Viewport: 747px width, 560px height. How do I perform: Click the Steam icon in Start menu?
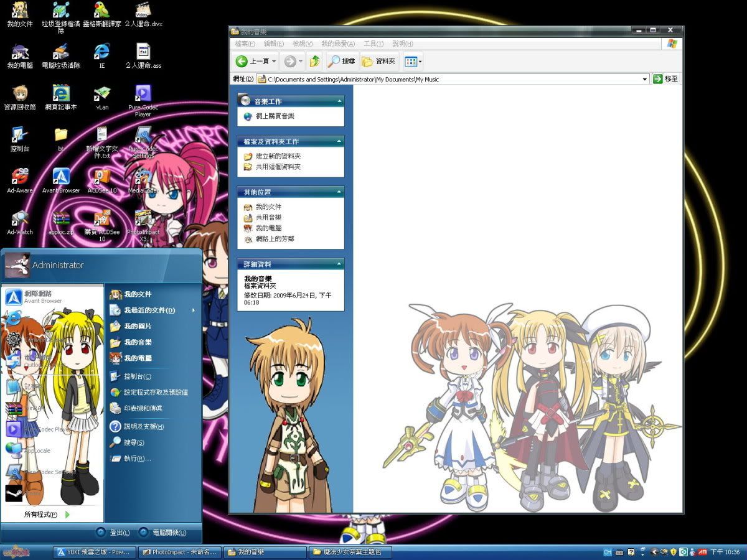coord(14,493)
